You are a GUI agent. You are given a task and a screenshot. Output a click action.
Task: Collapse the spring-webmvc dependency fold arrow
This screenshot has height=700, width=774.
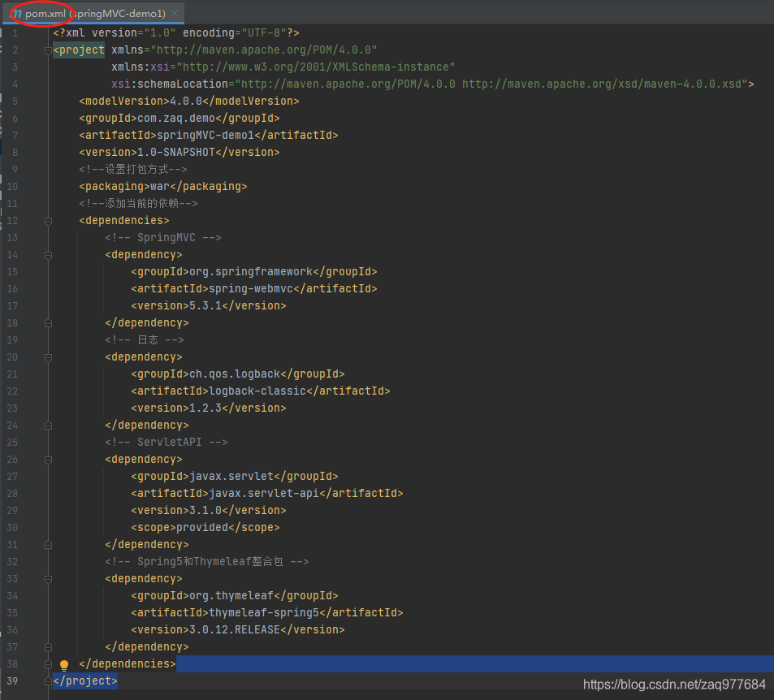click(x=47, y=254)
